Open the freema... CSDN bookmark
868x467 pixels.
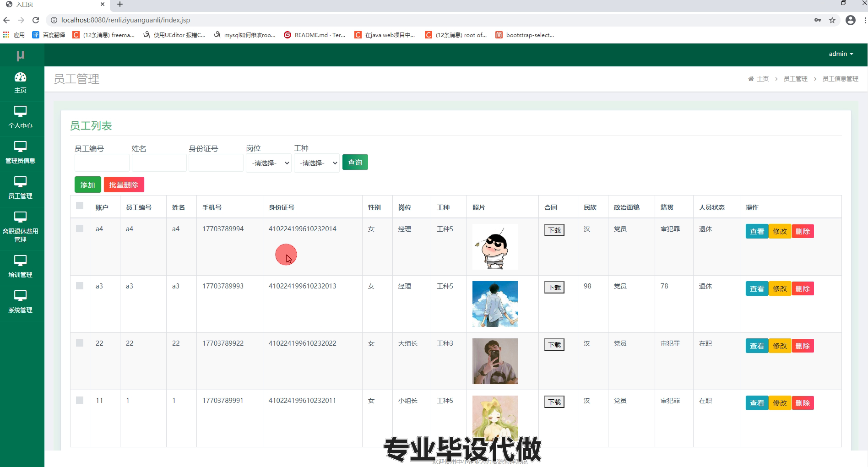pos(103,35)
